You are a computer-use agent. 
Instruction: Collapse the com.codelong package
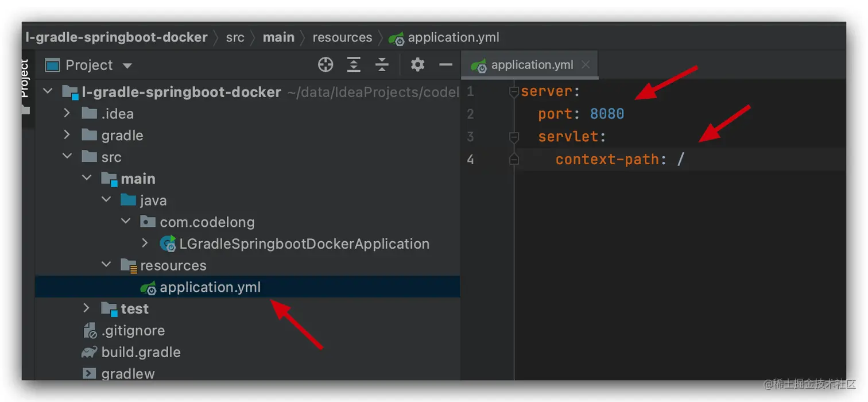[126, 222]
